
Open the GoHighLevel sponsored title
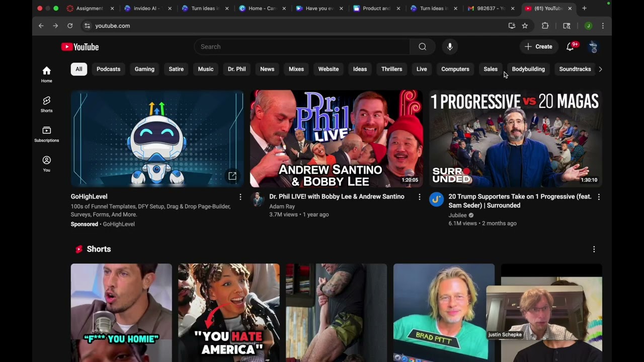89,197
